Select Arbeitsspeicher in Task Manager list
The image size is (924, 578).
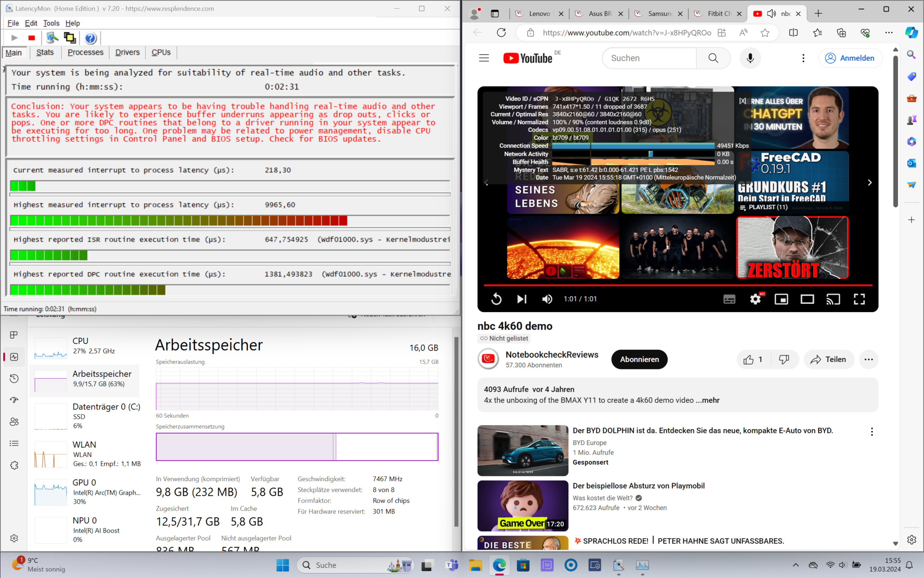coord(85,380)
